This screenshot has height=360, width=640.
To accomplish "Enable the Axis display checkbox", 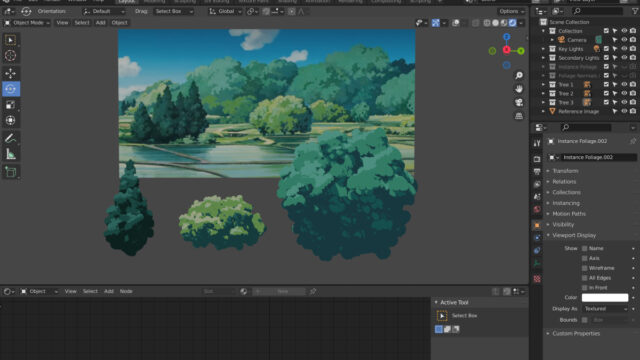I will coord(584,258).
